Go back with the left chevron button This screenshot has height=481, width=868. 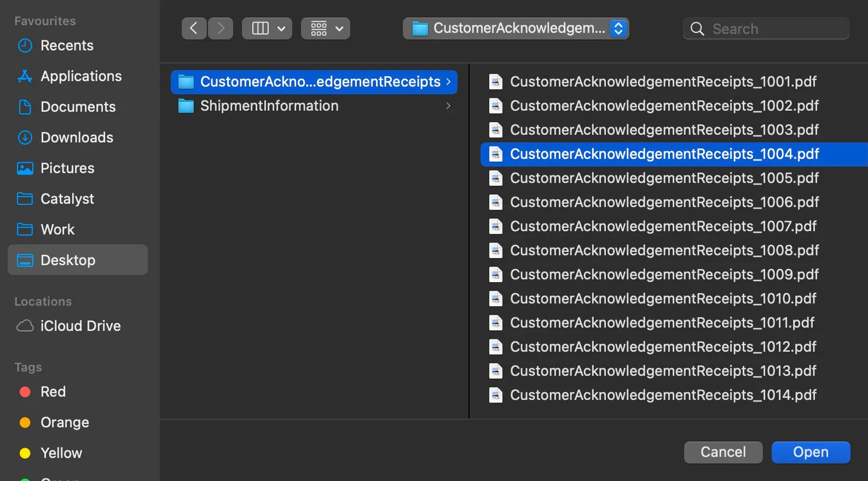[x=194, y=28]
